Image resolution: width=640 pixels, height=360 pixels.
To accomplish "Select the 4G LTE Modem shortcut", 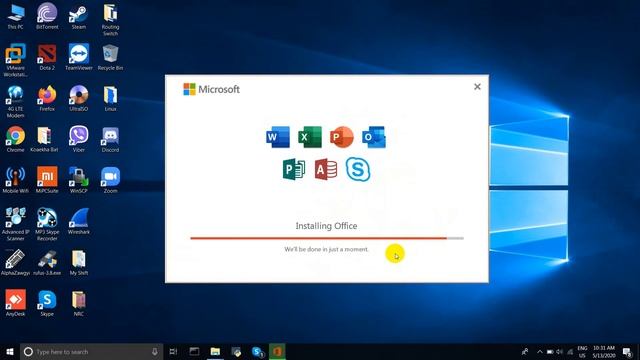I will [x=16, y=102].
